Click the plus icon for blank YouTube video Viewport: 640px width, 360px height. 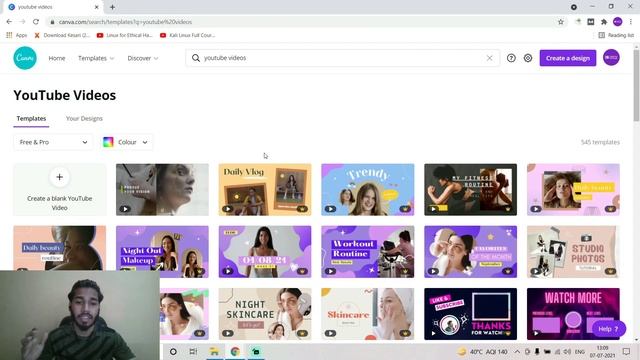click(x=60, y=177)
